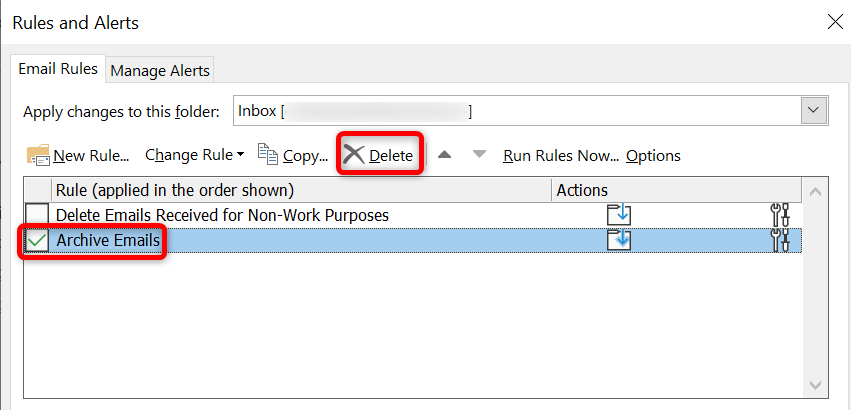Click the tools icon on the Delete Emails rule row
851x410 pixels.
[782, 214]
